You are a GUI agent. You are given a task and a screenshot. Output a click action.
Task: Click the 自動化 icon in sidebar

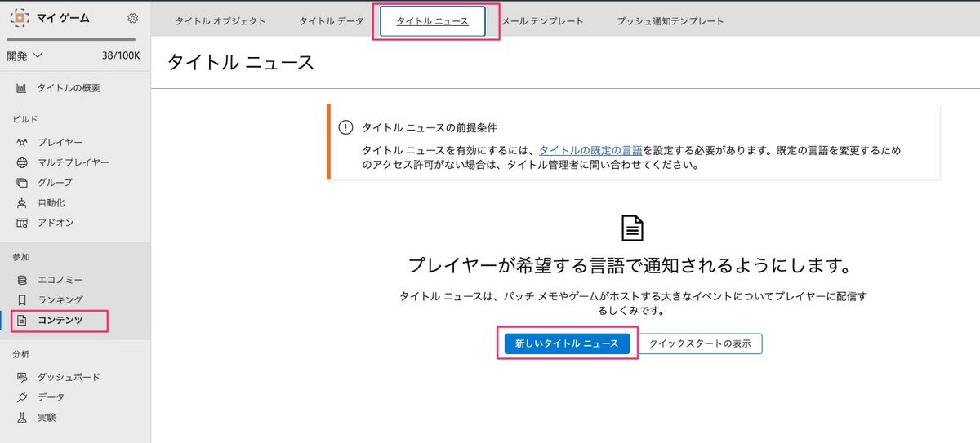(22, 203)
